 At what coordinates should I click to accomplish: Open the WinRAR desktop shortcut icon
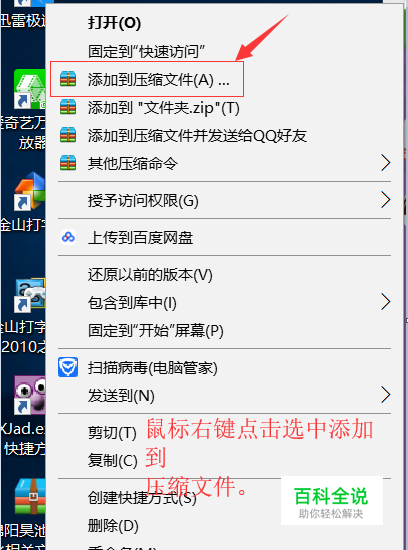30,497
